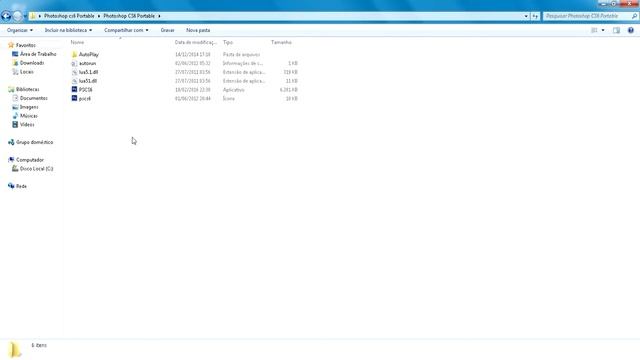The height and width of the screenshot is (360, 640).
Task: Open the Vídeos library
Action: (27, 124)
